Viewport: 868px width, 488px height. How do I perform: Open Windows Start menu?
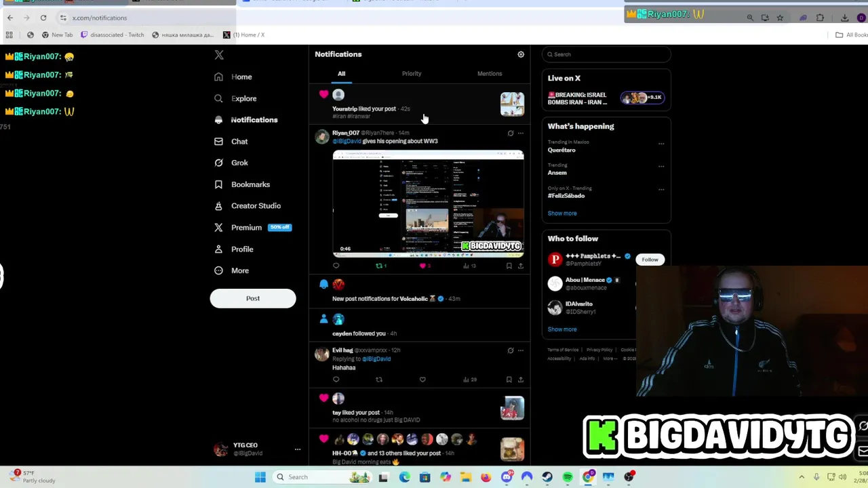(x=260, y=477)
